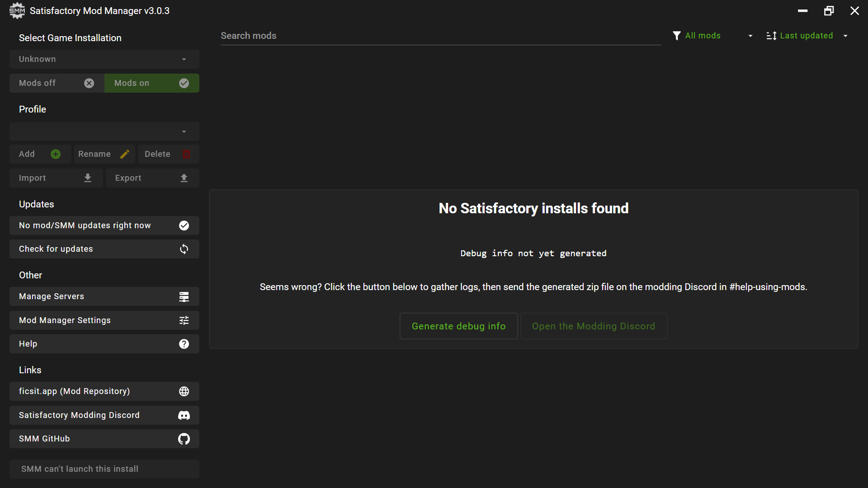The width and height of the screenshot is (868, 488).
Task: Click SMM can't launch this install button
Action: click(104, 469)
